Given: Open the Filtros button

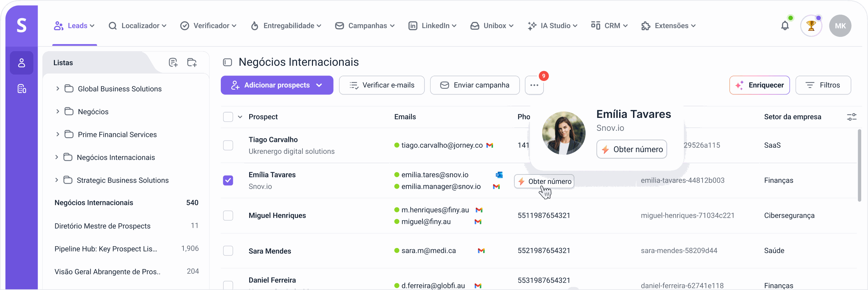Looking at the screenshot, I should (x=823, y=85).
